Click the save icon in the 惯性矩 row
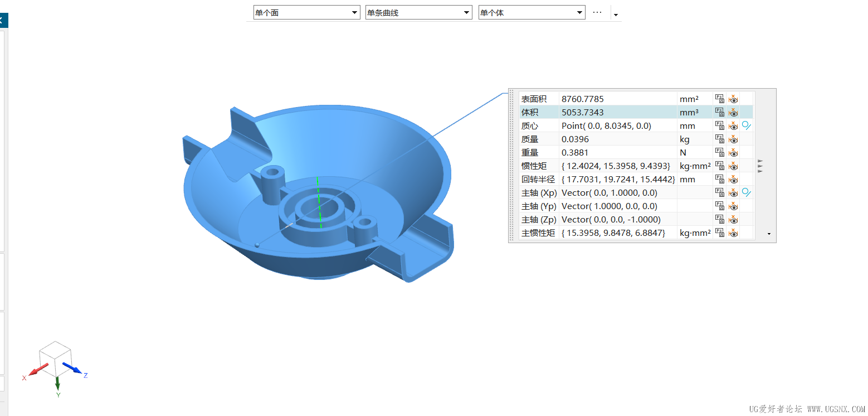 tap(720, 166)
